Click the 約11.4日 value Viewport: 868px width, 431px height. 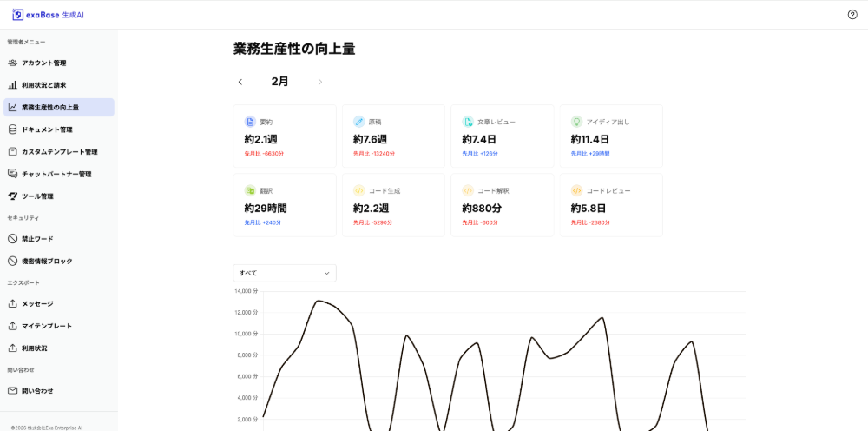(590, 139)
